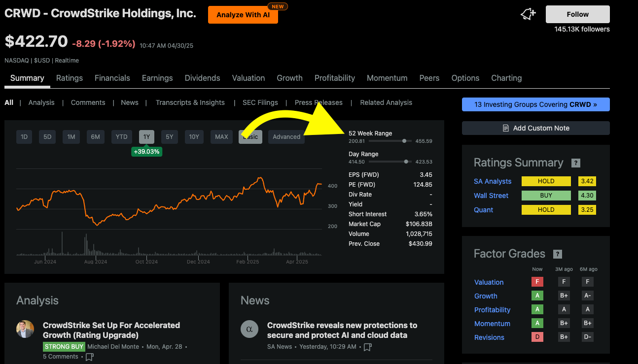The image size is (638, 364).
Task: Bookmark the CrowdStrike Accelerated Growth article
Action: pyautogui.click(x=89, y=357)
